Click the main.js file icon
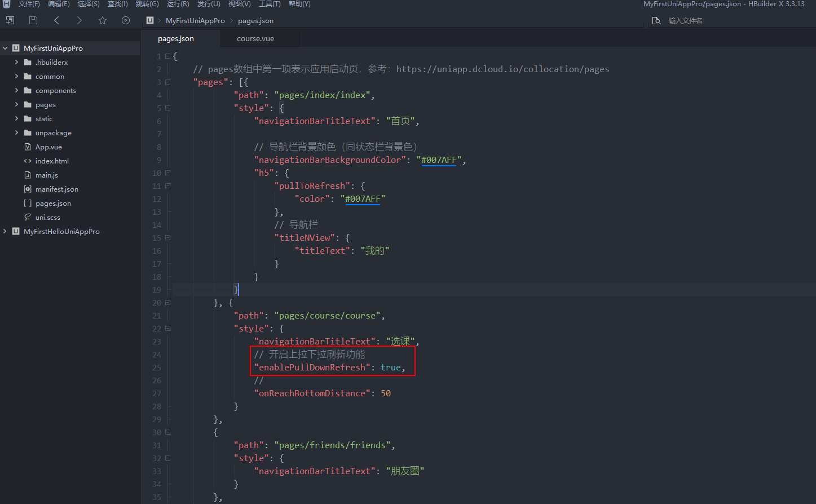Screen dimensions: 816x504 (28, 175)
